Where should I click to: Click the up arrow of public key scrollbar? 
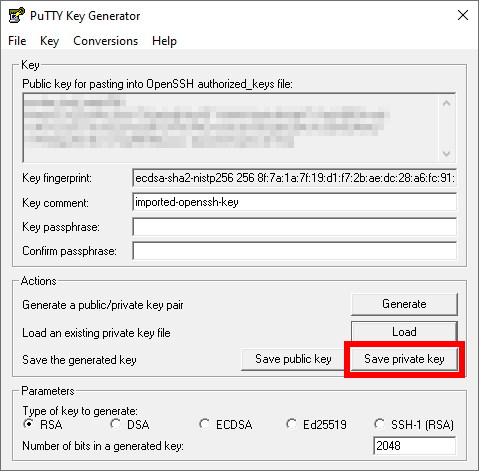(x=447, y=104)
